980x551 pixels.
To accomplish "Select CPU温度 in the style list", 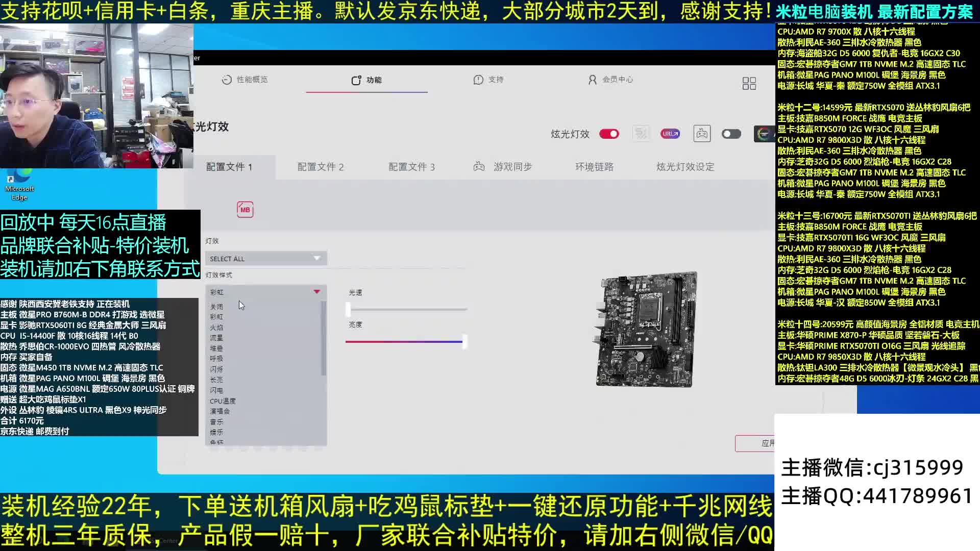I will (x=223, y=401).
